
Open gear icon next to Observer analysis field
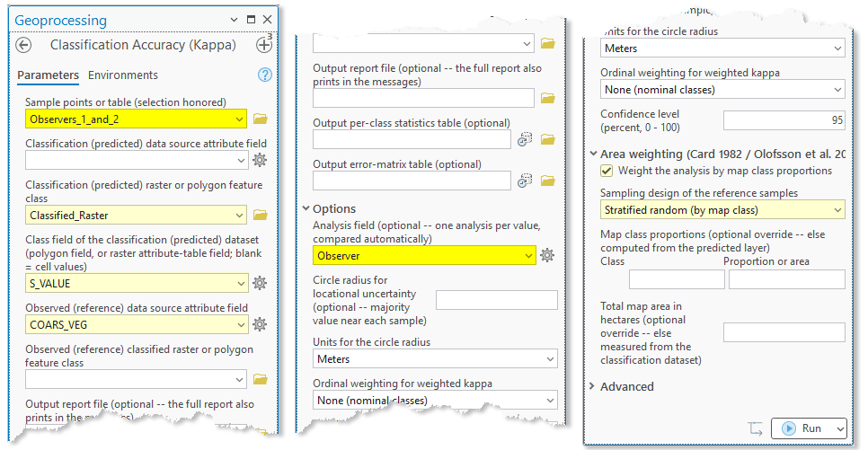(x=547, y=255)
